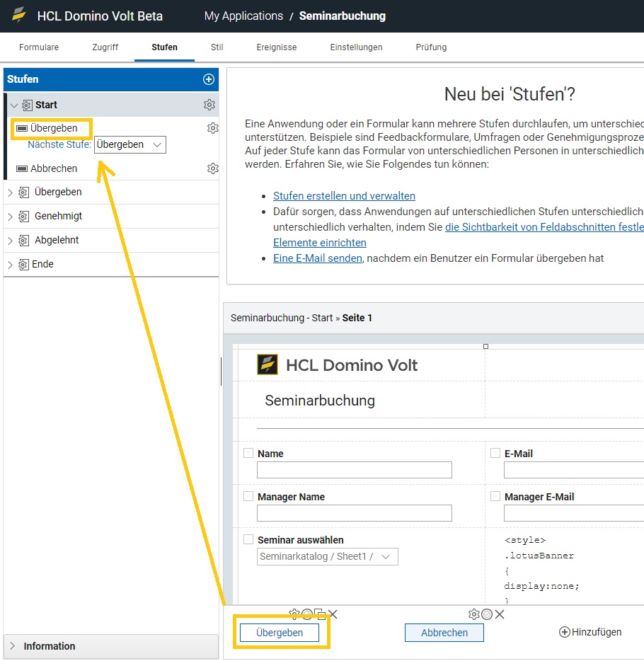Click the Stufen panel header title
This screenshot has height=661, width=644.
pyautogui.click(x=23, y=79)
